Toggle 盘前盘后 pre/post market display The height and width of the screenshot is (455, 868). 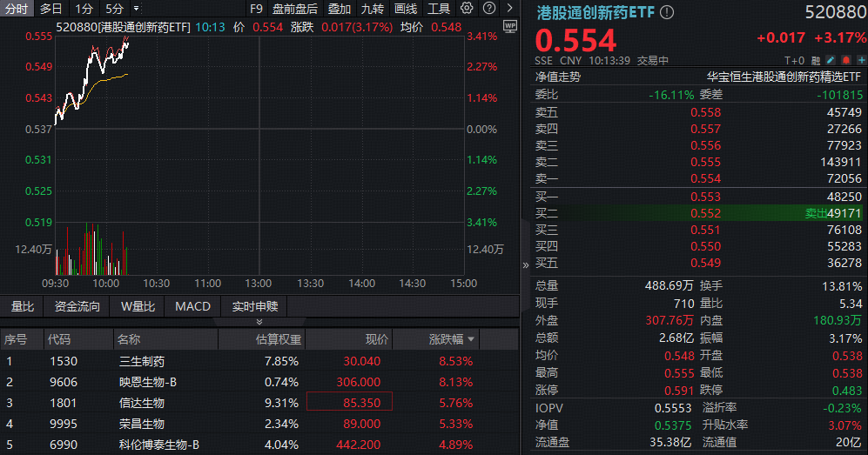pyautogui.click(x=295, y=9)
